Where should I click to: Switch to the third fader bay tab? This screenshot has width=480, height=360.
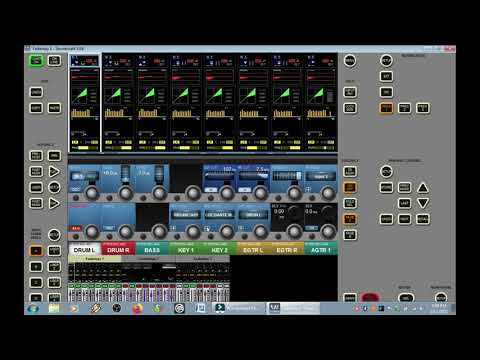(x=202, y=259)
